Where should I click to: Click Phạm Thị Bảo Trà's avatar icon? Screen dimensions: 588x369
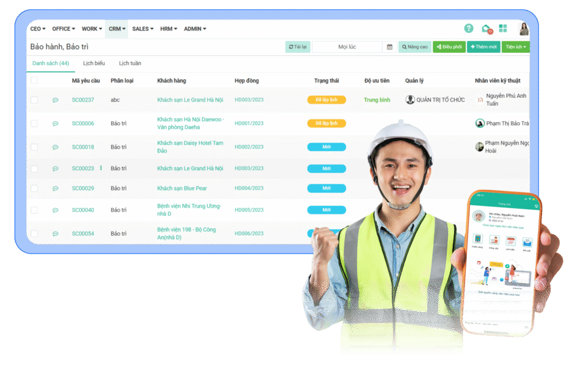click(x=479, y=122)
